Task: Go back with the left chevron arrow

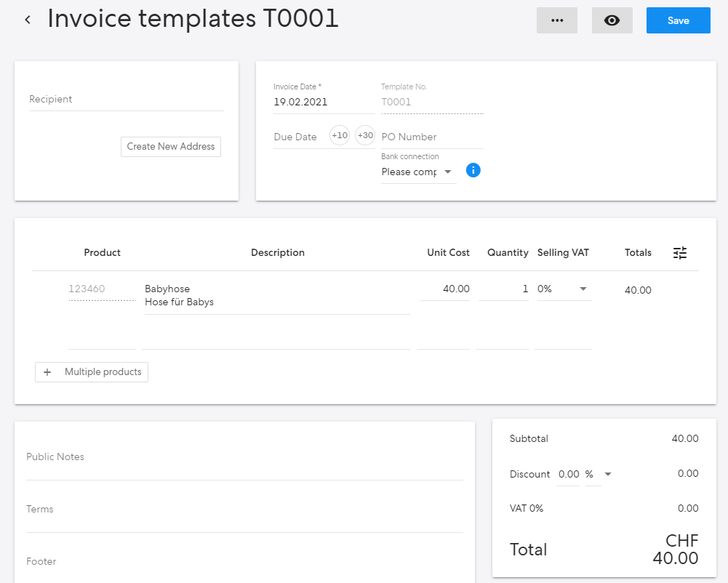Action: tap(28, 20)
